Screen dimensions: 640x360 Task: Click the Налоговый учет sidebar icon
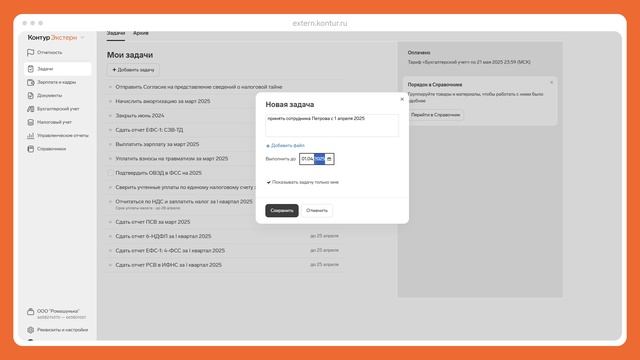click(x=31, y=122)
